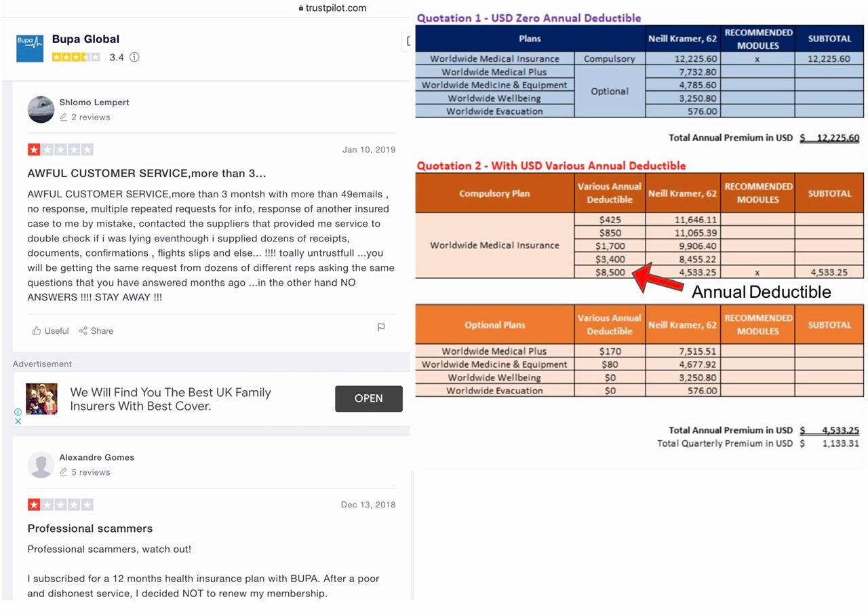Image resolution: width=868 pixels, height=616 pixels.
Task: Click the Jan 10, 2019 review date
Action: tap(369, 150)
